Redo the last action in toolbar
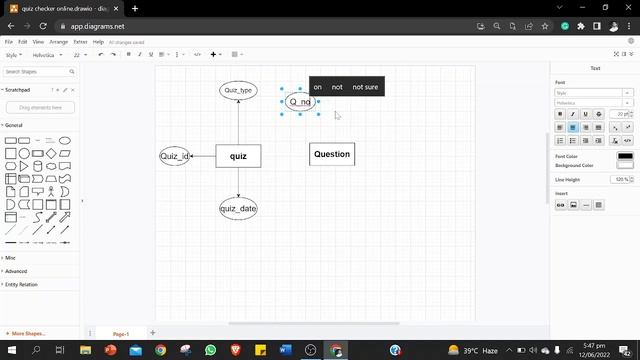The image size is (640, 360). coord(113,55)
